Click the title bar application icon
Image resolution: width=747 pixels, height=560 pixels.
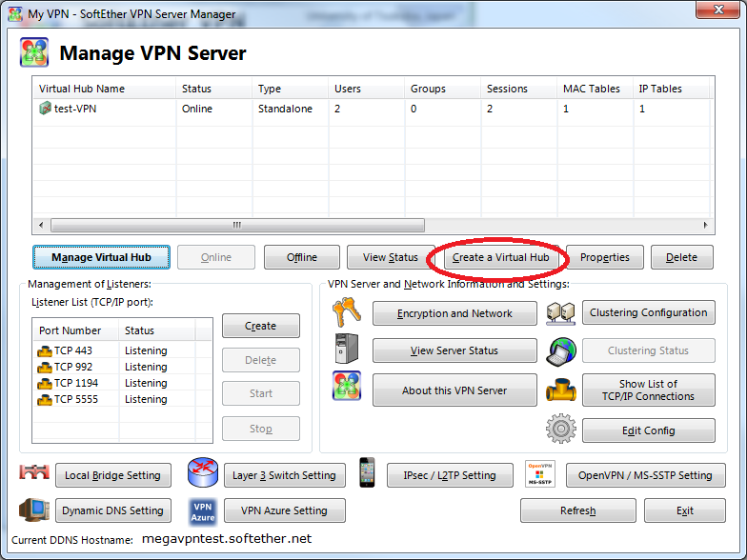point(15,13)
